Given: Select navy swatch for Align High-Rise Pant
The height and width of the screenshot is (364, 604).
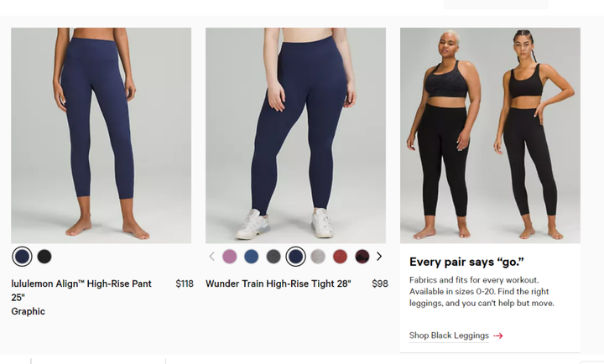Looking at the screenshot, I should (23, 257).
